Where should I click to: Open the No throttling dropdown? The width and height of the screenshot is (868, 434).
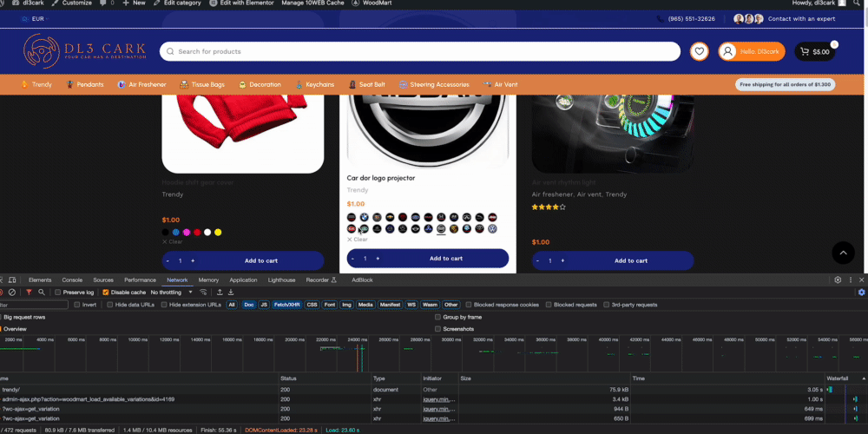click(x=172, y=293)
